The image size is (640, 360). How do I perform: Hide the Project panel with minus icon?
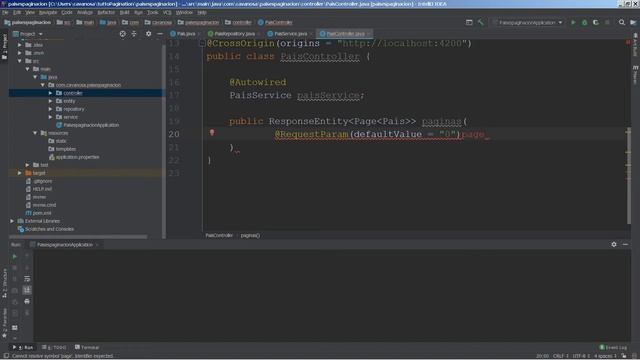tap(160, 34)
